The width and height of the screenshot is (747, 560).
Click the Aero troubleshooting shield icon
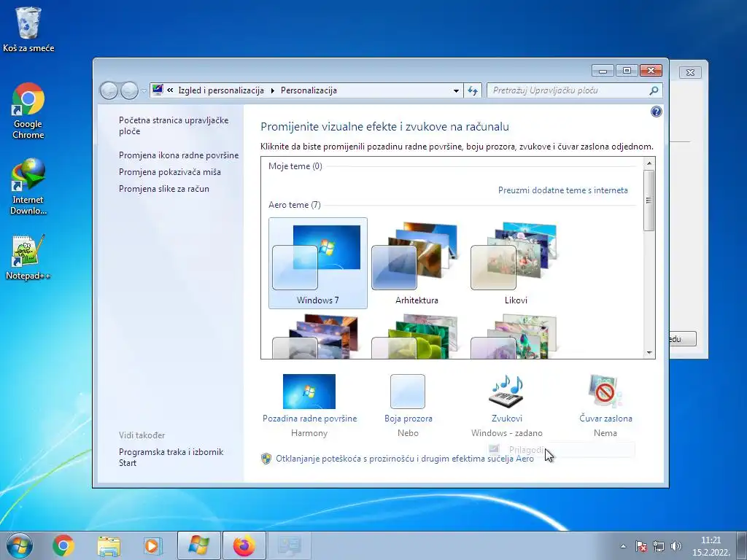(266, 459)
